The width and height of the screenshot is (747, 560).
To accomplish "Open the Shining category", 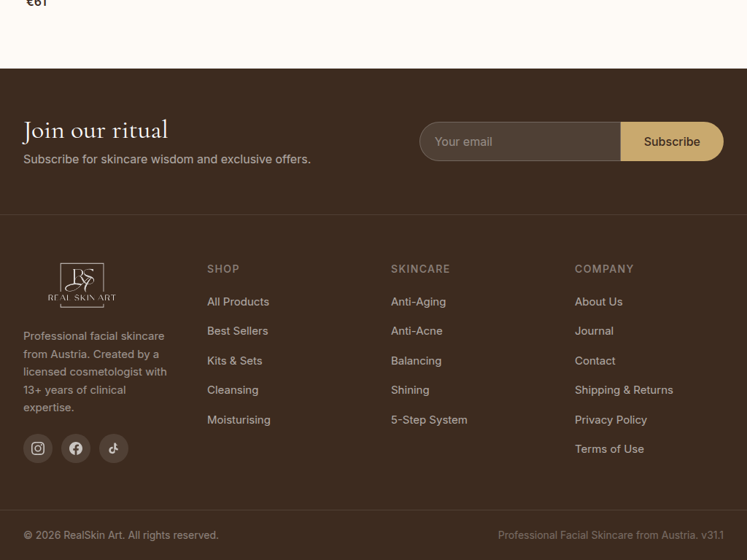I will (x=410, y=389).
